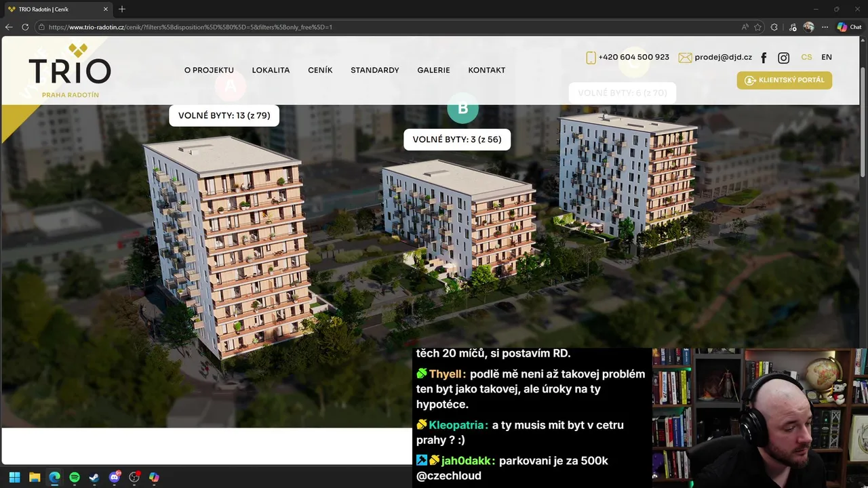Viewport: 868px width, 488px height.
Task: Open File Explorer from taskbar
Action: click(35, 477)
